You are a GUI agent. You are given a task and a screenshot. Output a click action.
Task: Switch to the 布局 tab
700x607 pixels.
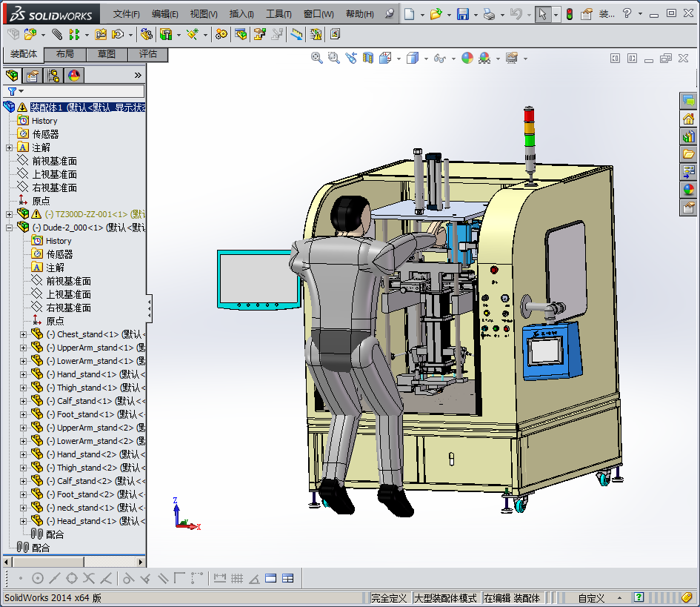pyautogui.click(x=65, y=54)
